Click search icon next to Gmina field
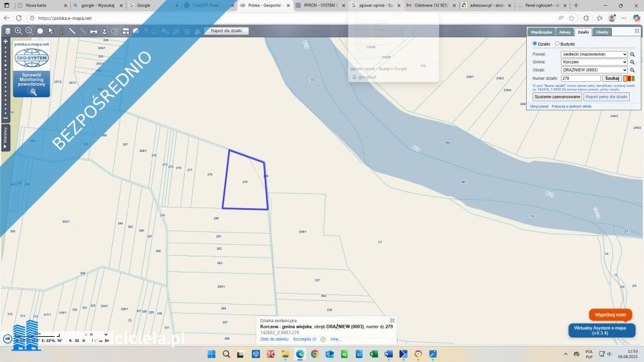Viewport: 644px width, 362px height. [632, 62]
